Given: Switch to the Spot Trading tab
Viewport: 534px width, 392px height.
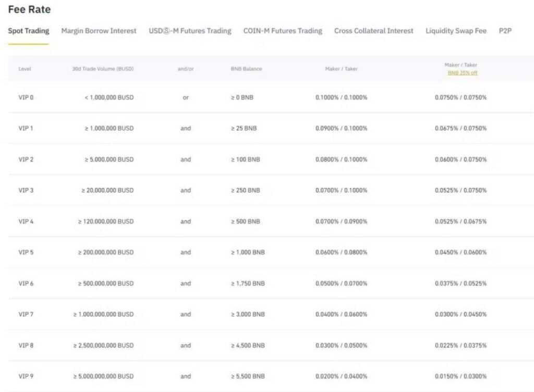Looking at the screenshot, I should [28, 31].
